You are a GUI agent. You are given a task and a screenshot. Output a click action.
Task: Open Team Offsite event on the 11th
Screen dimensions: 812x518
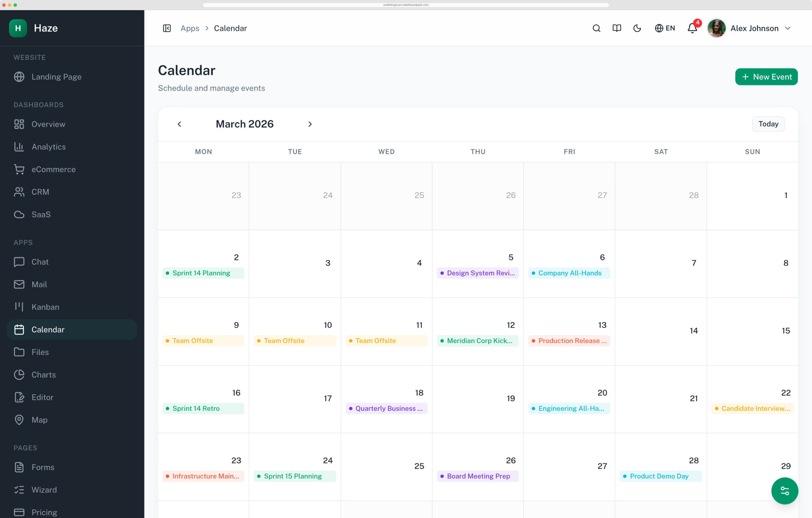click(x=386, y=341)
